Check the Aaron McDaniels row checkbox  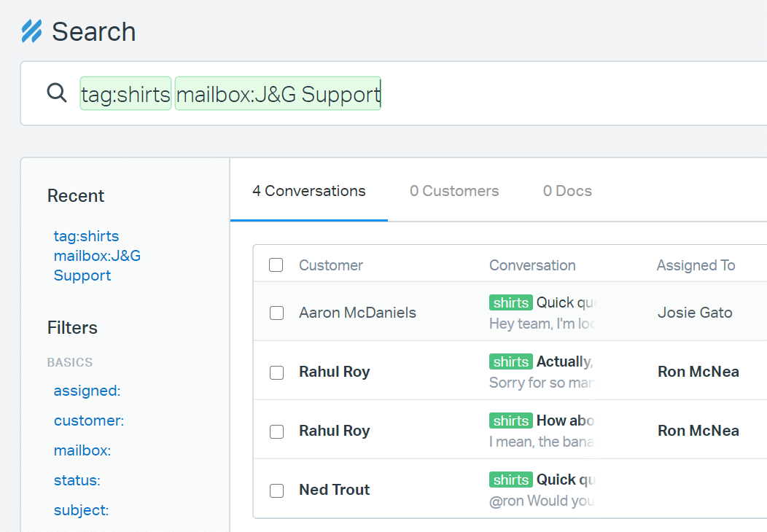tap(276, 313)
